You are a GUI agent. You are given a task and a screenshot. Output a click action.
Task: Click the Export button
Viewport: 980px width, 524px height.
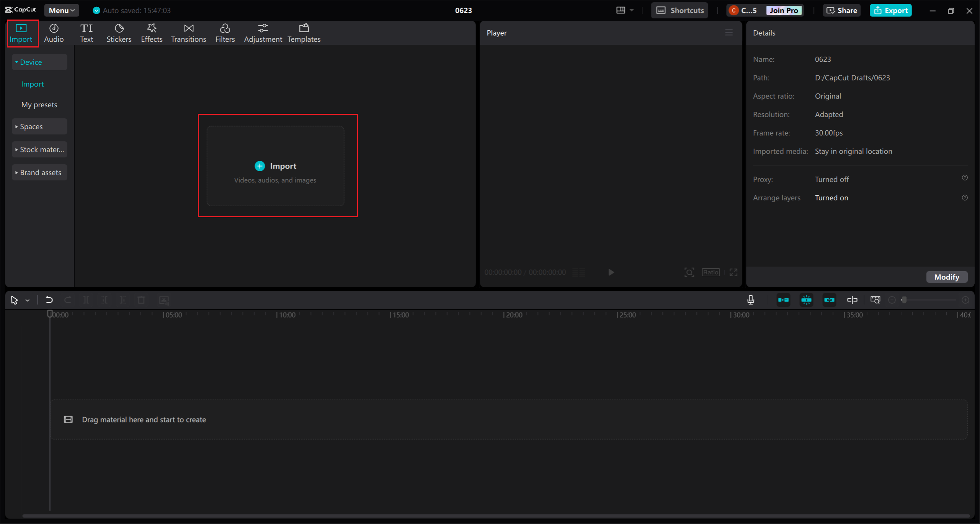click(x=890, y=10)
